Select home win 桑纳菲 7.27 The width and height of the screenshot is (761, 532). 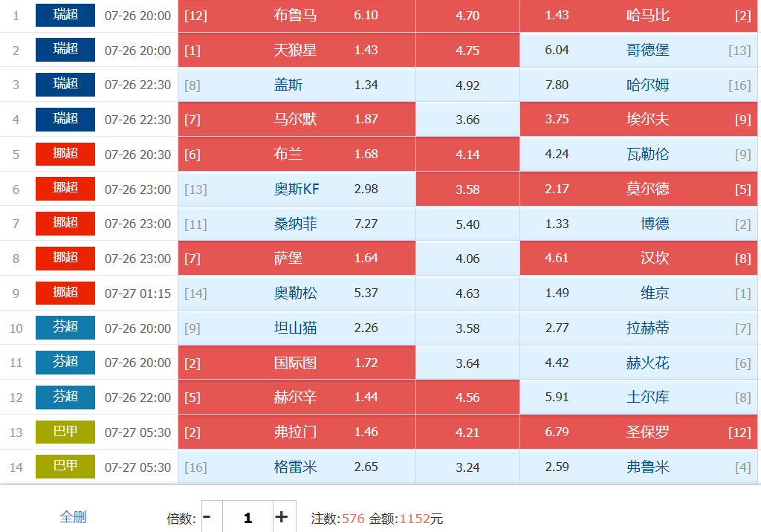pos(297,224)
